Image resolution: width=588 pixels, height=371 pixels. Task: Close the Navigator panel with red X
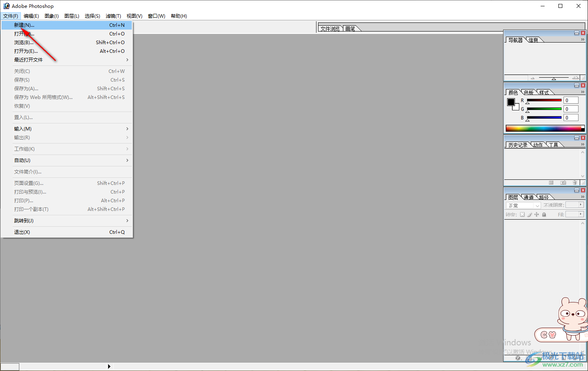pos(583,33)
